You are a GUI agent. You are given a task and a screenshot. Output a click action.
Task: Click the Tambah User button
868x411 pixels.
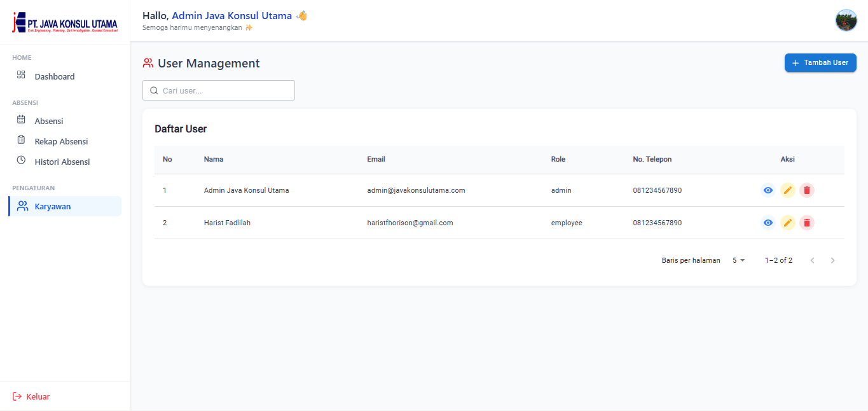820,62
